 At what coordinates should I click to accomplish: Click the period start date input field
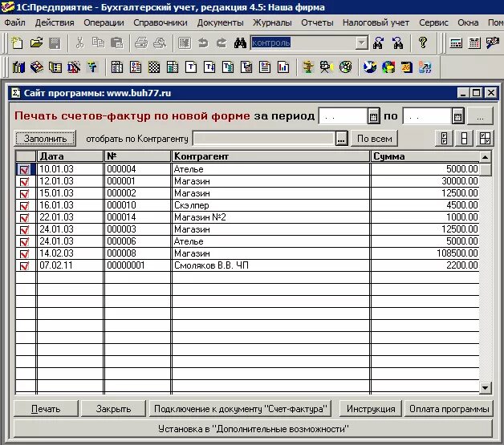pos(343,116)
